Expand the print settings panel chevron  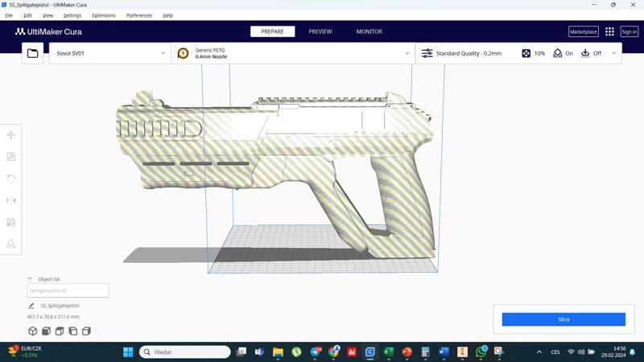pos(613,53)
